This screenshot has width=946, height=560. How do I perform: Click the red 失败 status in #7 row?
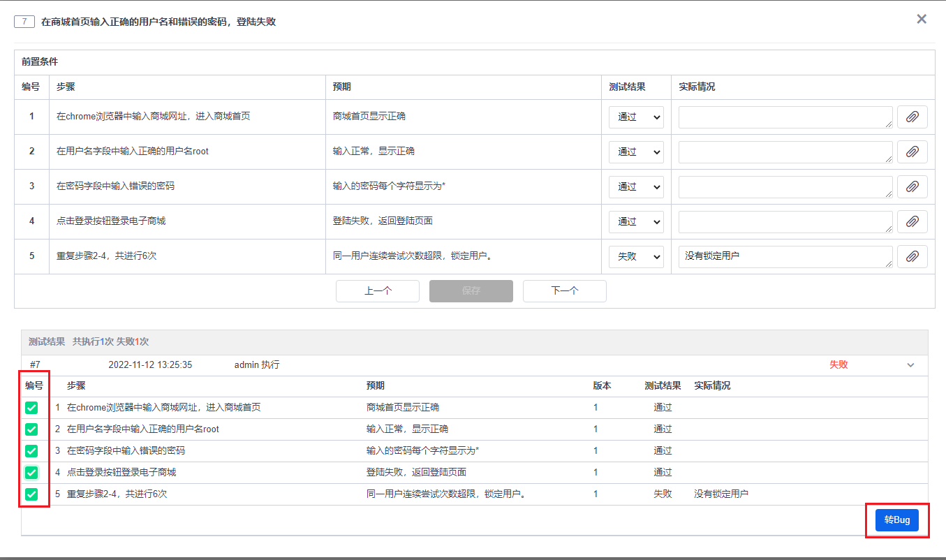click(x=838, y=364)
